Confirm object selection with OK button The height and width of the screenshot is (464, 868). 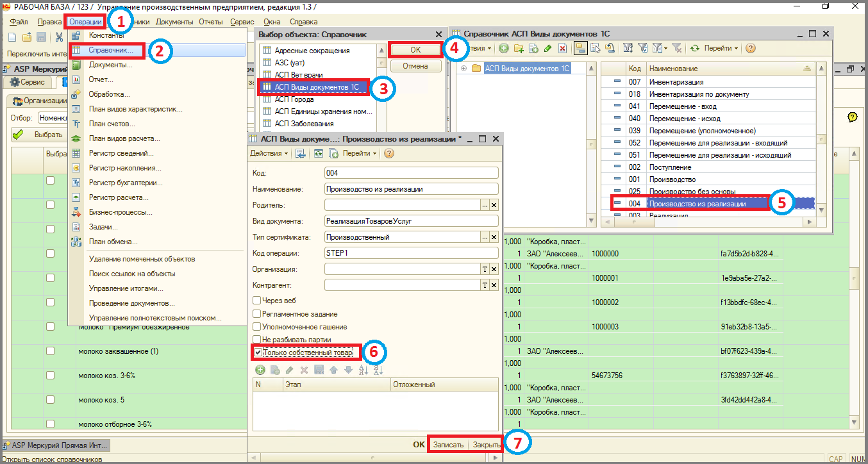(x=415, y=49)
